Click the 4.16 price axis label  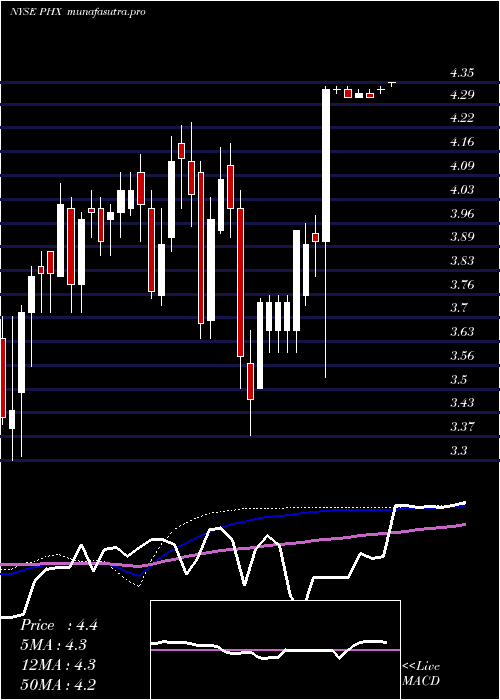pyautogui.click(x=462, y=142)
